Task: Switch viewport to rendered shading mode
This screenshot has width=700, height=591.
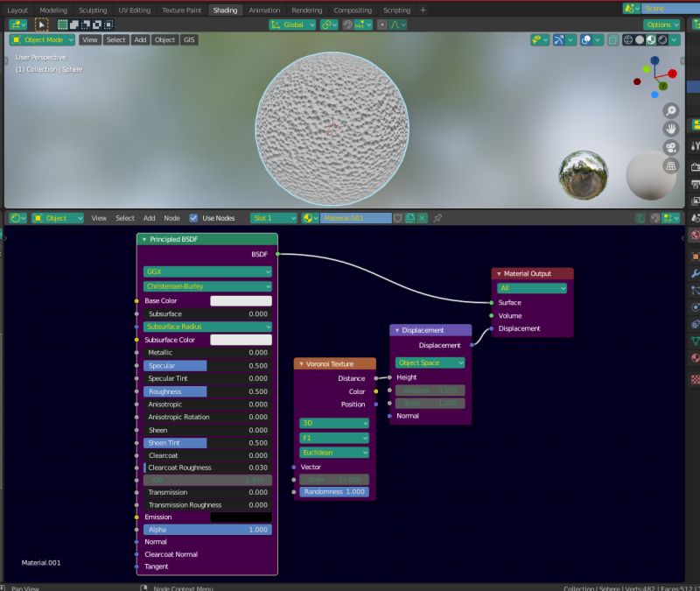Action: pos(662,39)
